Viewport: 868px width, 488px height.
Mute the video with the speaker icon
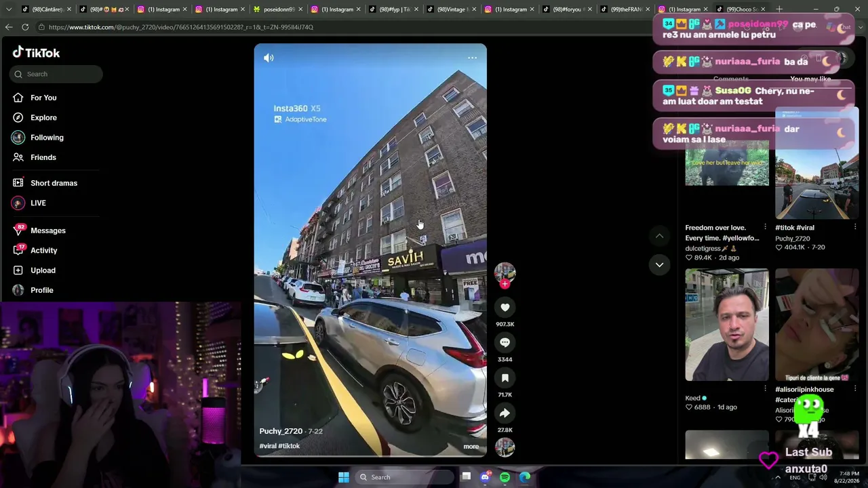pyautogui.click(x=269, y=58)
